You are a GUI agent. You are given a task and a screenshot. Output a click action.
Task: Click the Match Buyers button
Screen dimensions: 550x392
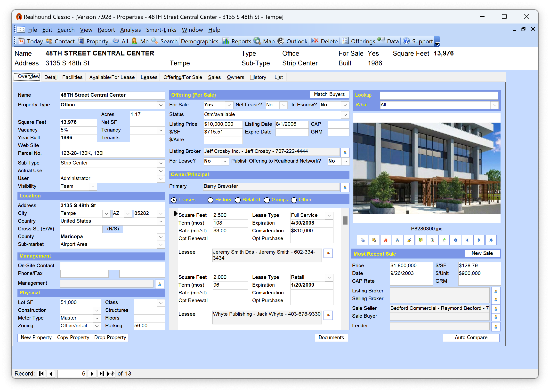point(329,94)
